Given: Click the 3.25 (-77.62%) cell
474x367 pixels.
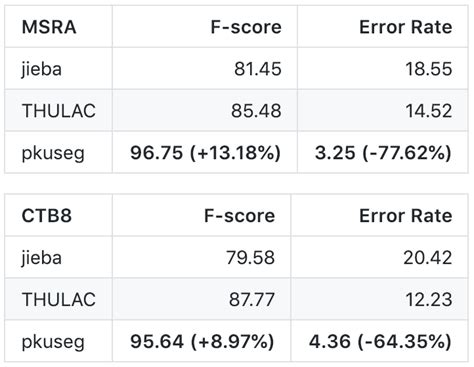Looking at the screenshot, I should 383,153.
